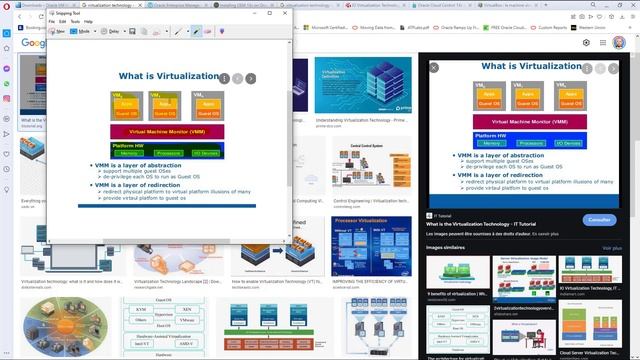Select the Highlighter tool in Snipping Tool

[x=196, y=31]
